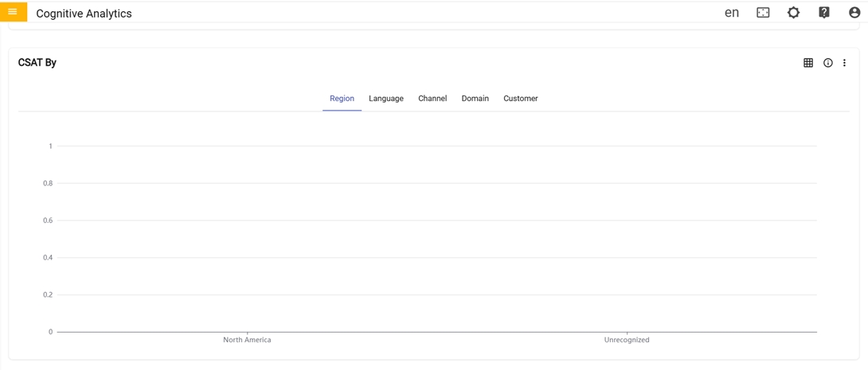
Task: Switch CSAT By chart to table view
Action: click(808, 63)
